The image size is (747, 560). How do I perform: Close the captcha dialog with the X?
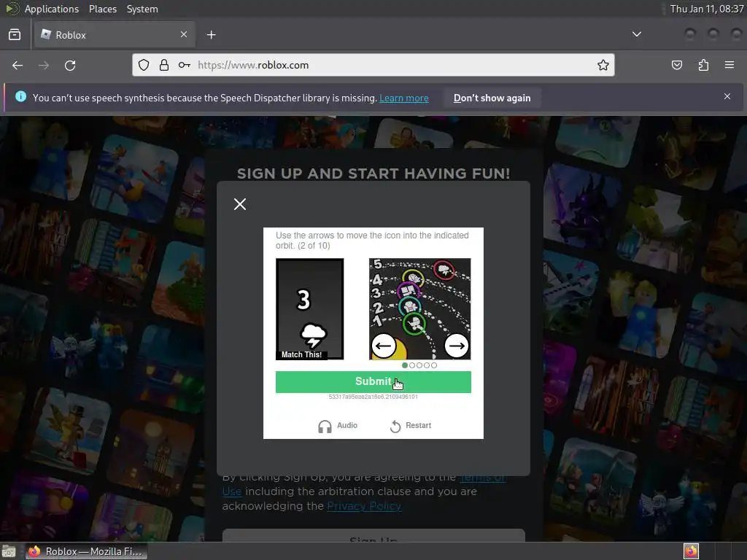[240, 204]
